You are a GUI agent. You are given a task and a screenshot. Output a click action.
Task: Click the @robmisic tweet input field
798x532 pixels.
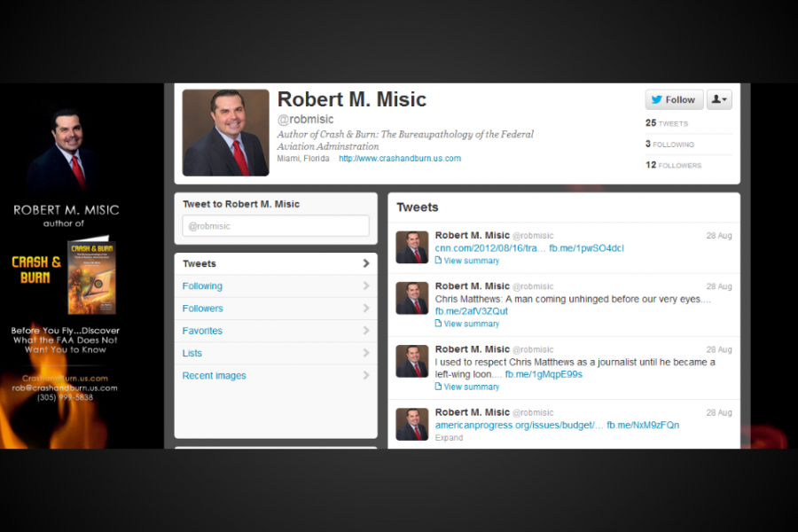click(276, 226)
